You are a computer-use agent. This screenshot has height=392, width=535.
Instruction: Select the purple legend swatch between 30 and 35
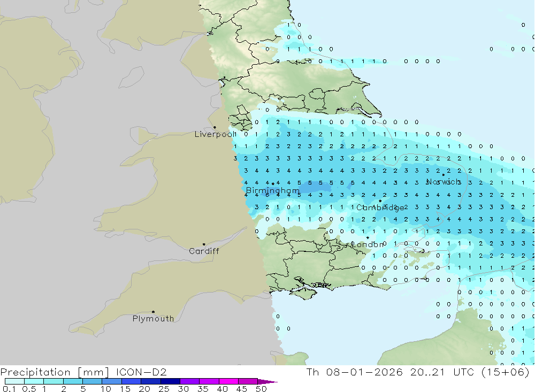tap(189, 381)
